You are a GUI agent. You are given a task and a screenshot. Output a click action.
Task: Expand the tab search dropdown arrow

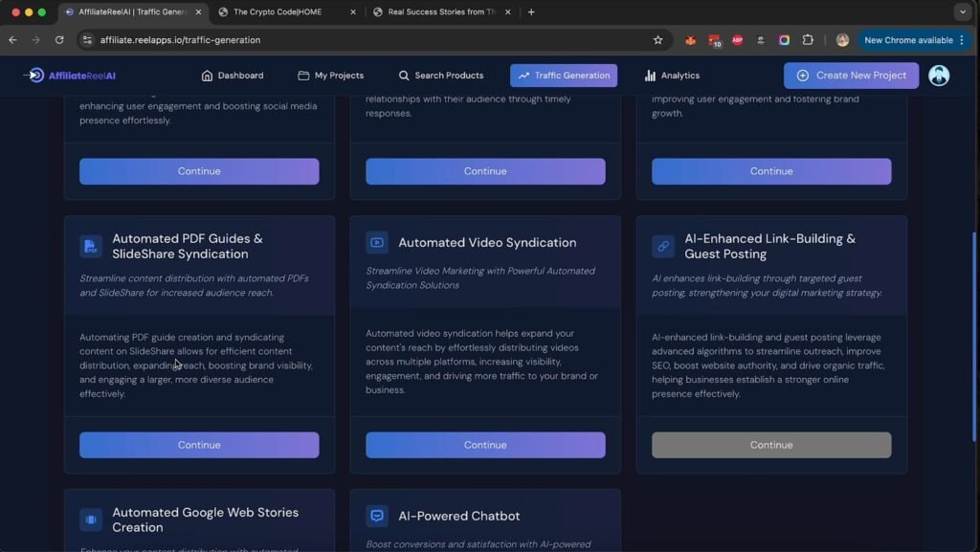(963, 11)
